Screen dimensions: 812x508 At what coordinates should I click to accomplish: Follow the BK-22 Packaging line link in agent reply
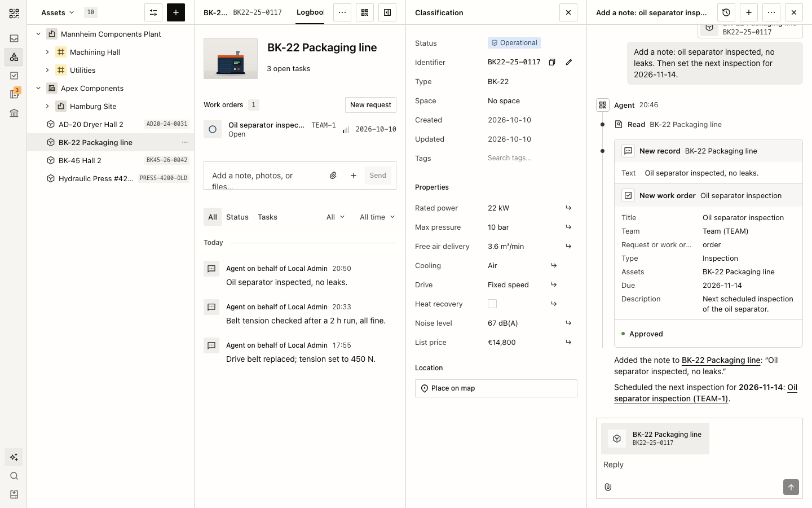coord(721,360)
